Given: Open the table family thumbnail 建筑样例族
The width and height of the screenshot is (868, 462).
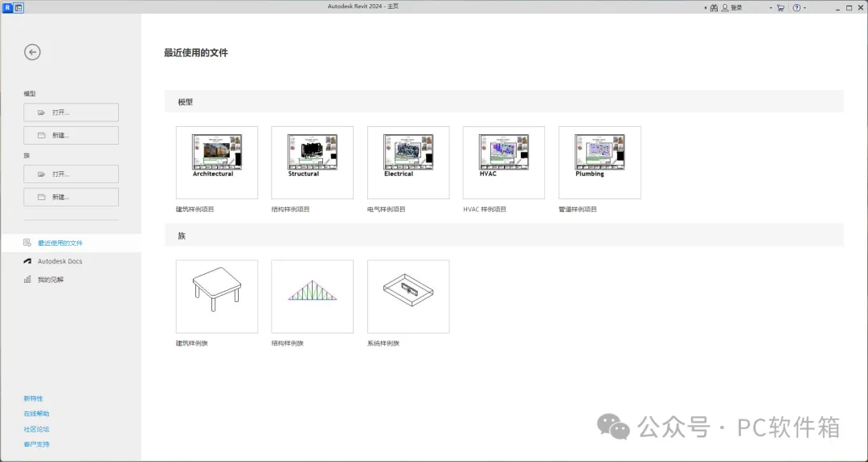Looking at the screenshot, I should coord(217,296).
